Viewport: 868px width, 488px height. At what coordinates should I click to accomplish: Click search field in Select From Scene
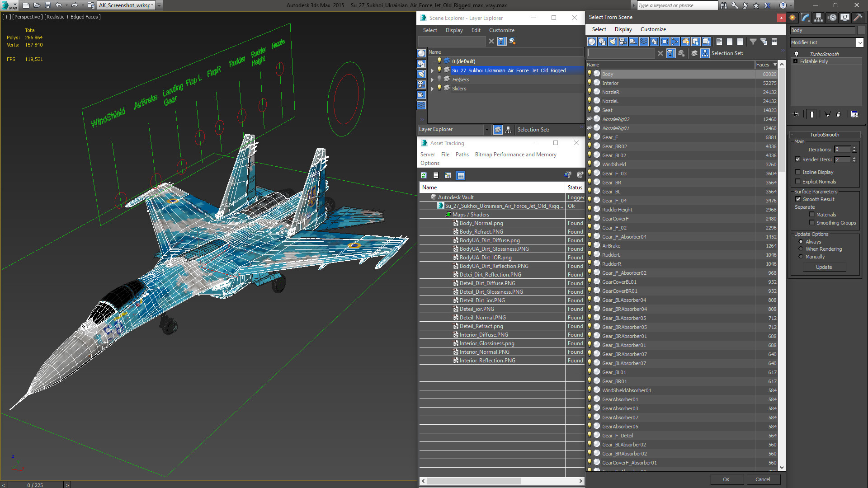pyautogui.click(x=621, y=53)
